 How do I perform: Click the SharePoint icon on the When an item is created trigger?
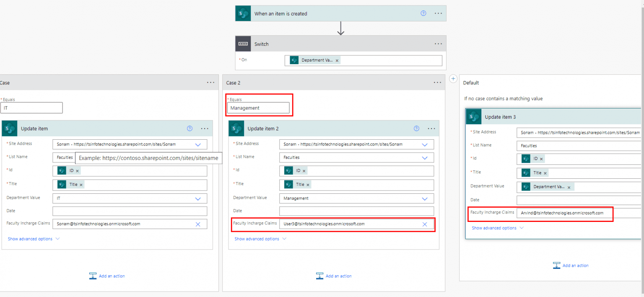tap(243, 13)
